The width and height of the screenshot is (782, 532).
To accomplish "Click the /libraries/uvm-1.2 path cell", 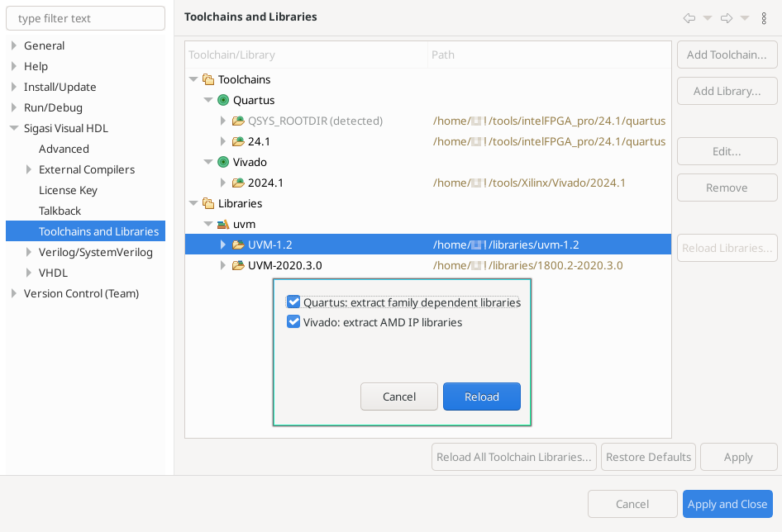I will click(506, 245).
